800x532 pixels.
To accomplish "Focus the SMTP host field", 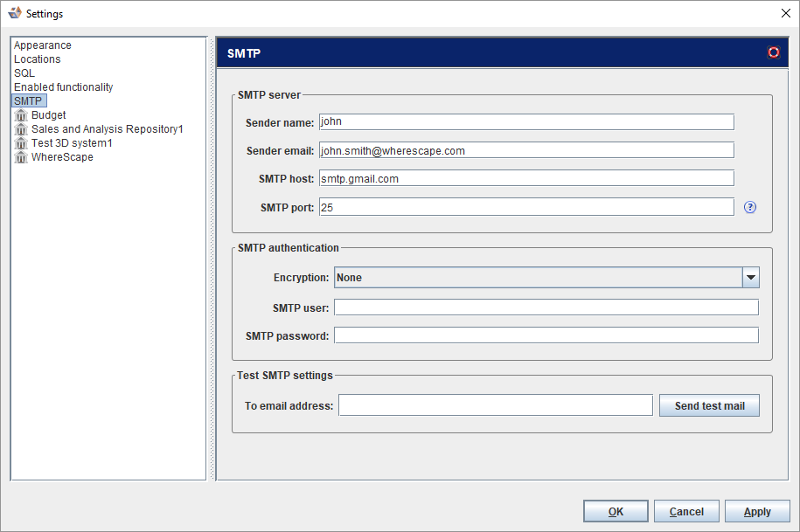I will (525, 178).
